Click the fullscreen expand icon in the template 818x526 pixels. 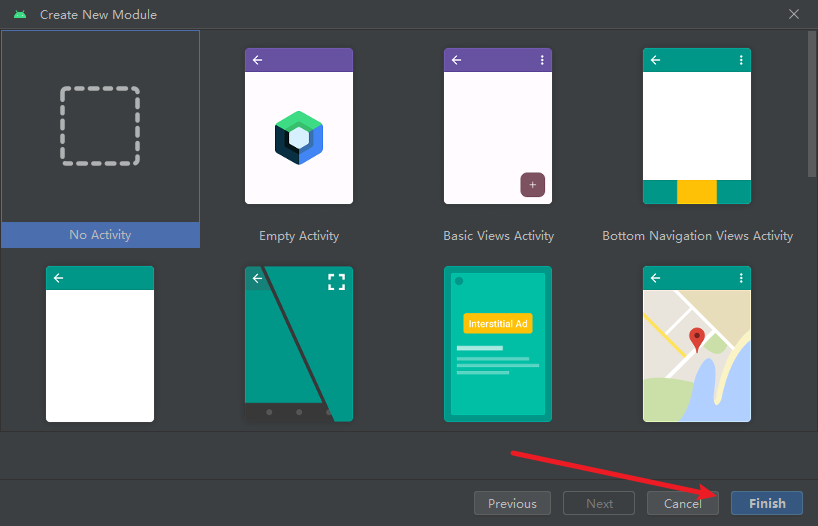coord(336,282)
